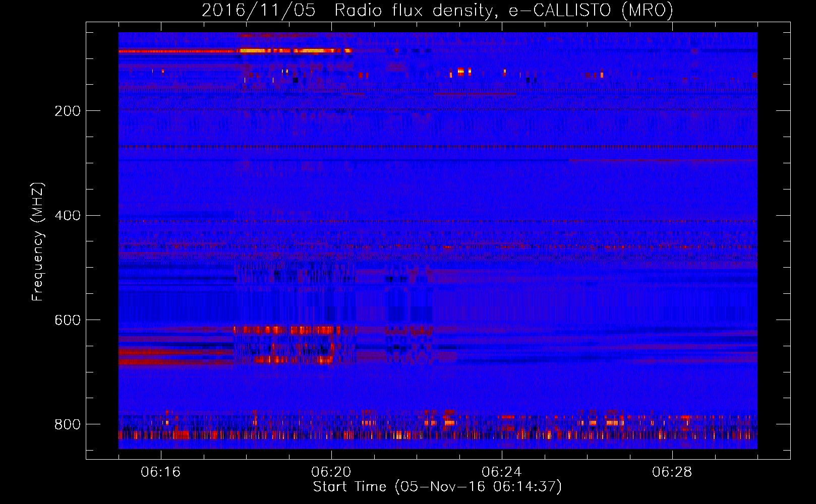
Task: Click the 600 frequency tick label
Action: pos(67,321)
